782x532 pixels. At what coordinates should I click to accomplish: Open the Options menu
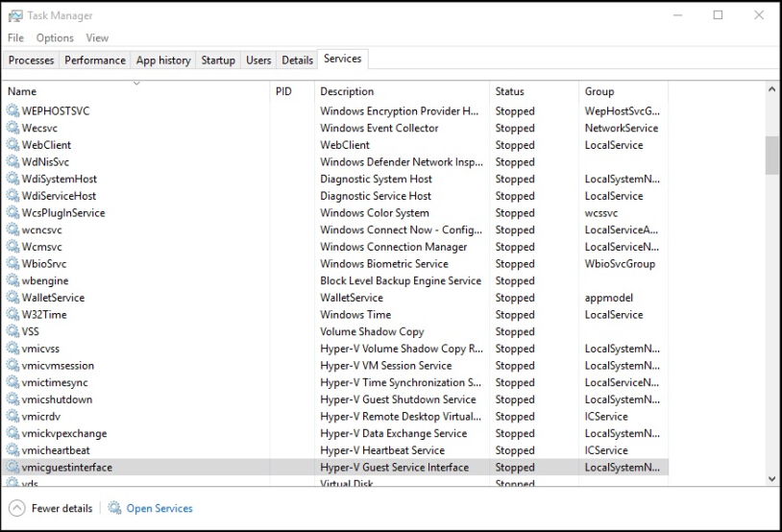[55, 38]
